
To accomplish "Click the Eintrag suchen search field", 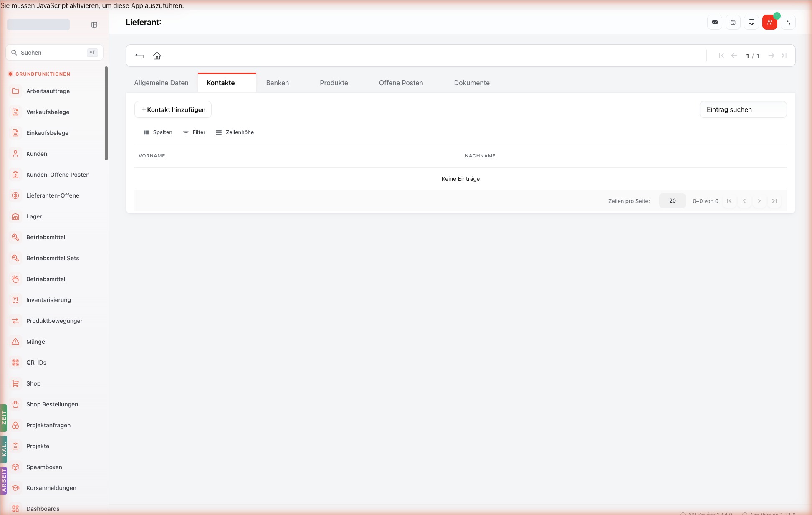I will [x=743, y=109].
